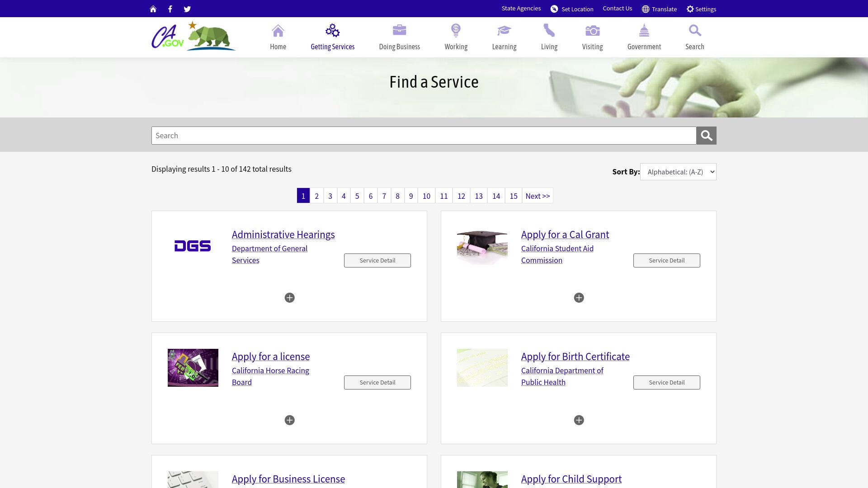The height and width of the screenshot is (488, 868).
Task: Go to results page 4
Action: [x=344, y=196]
